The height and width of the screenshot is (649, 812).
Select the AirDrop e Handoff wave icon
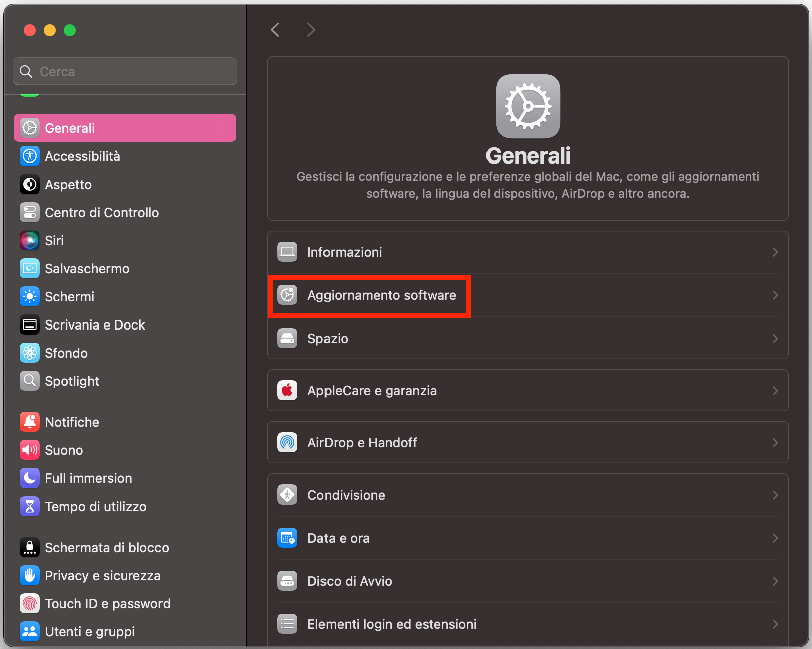click(287, 443)
